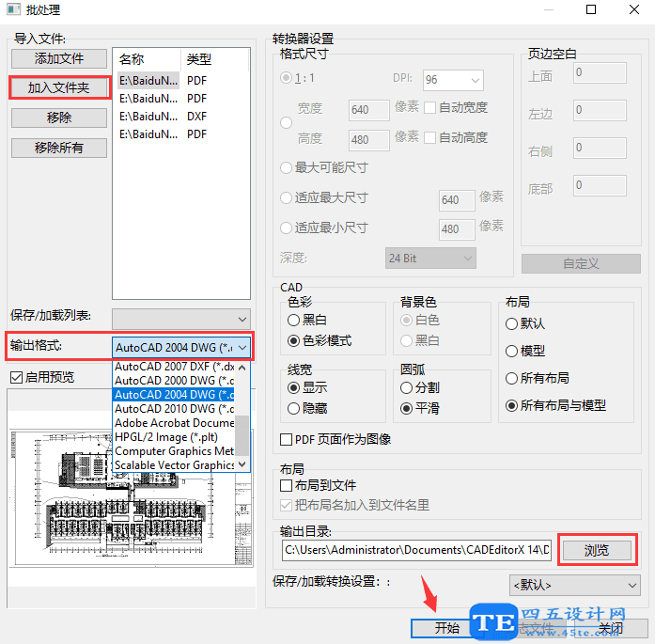This screenshot has width=655, height=644.
Task: Choose Scalable Vector Graphics format
Action: pos(174,465)
